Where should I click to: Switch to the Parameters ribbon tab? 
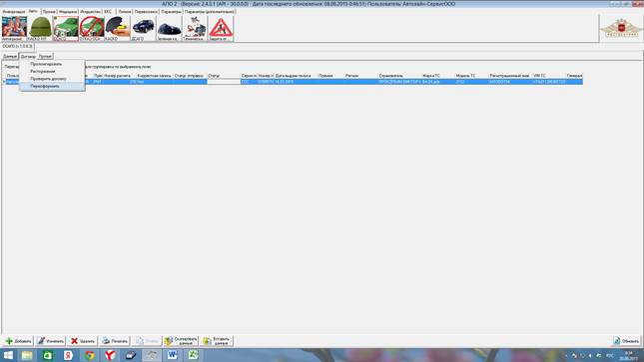coord(171,12)
